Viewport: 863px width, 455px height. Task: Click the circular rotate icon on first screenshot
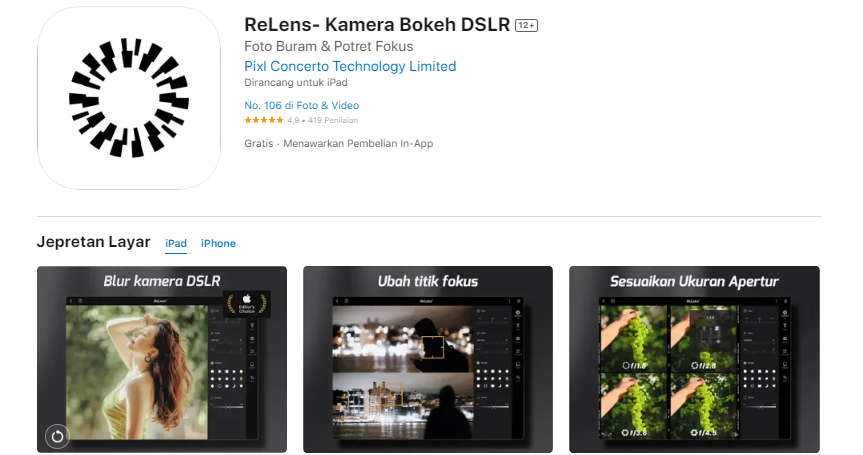tap(57, 437)
